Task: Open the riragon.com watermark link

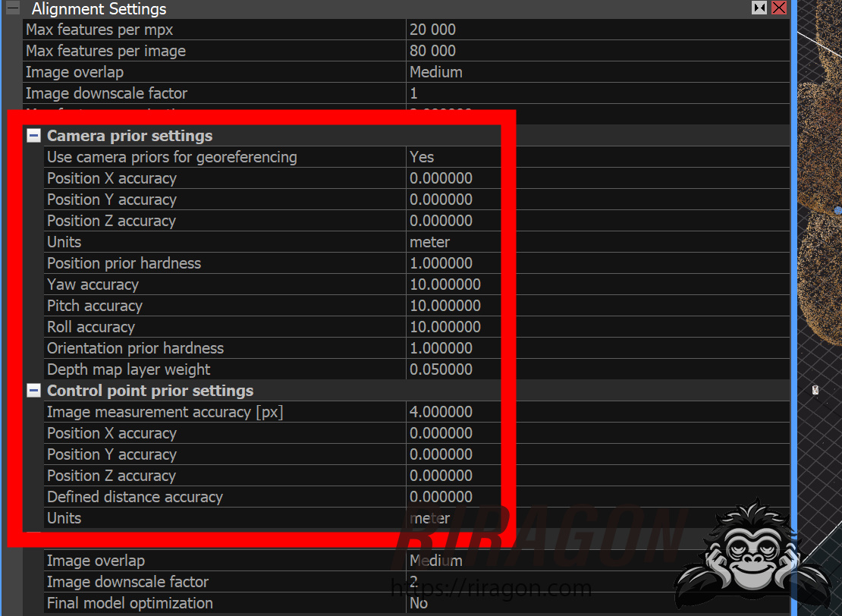Action: pyautogui.click(x=491, y=589)
